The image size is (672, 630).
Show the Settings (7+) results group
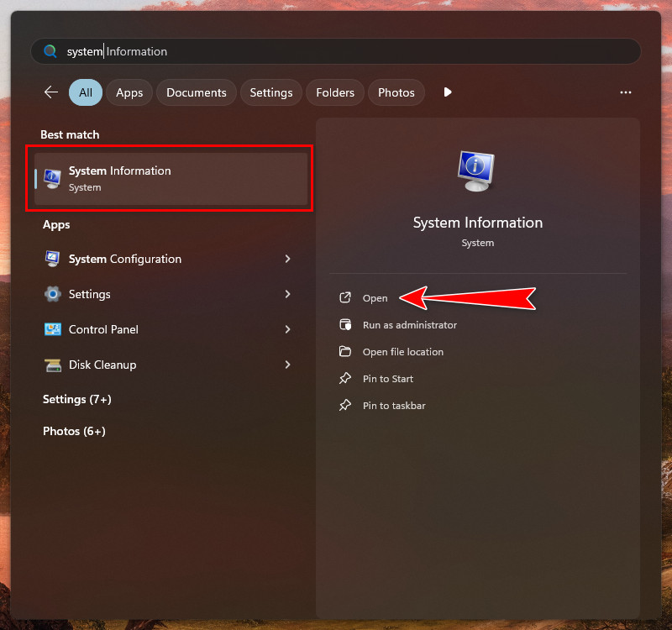click(77, 400)
